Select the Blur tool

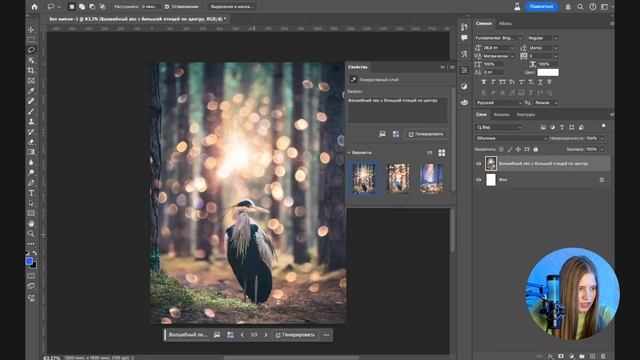pos(31,162)
